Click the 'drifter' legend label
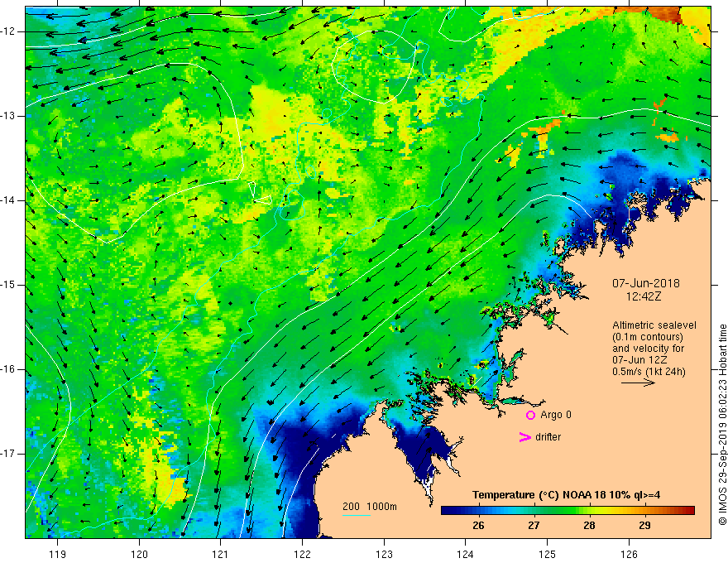The height and width of the screenshot is (563, 728). pos(548,437)
